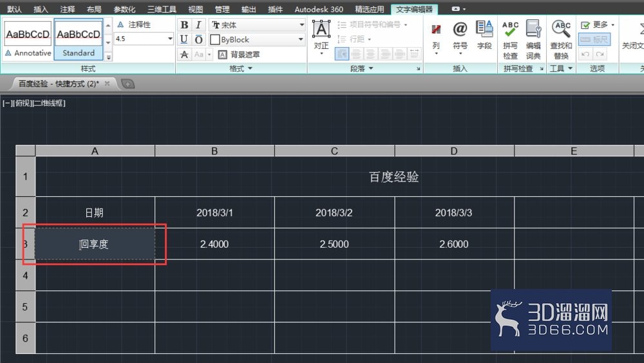The width and height of the screenshot is (644, 363).
Task: Open the ByBlock color dropdown
Action: click(x=301, y=39)
